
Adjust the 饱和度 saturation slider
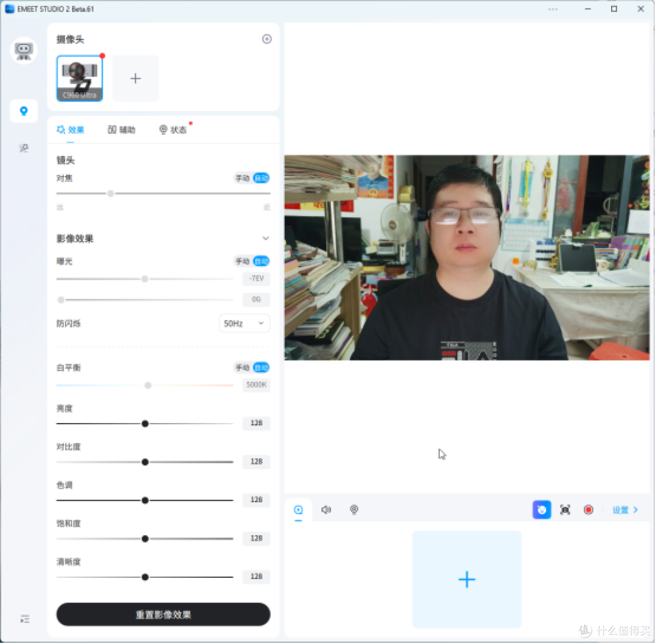click(145, 540)
